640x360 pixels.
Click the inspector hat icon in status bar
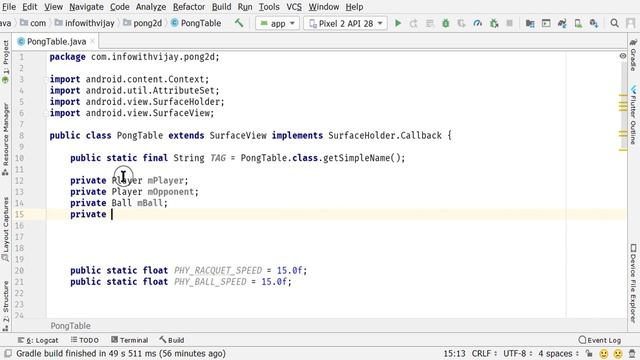pos(632,353)
